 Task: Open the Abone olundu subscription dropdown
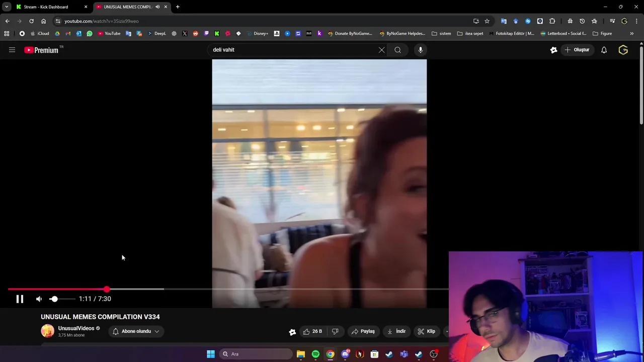[x=136, y=331]
